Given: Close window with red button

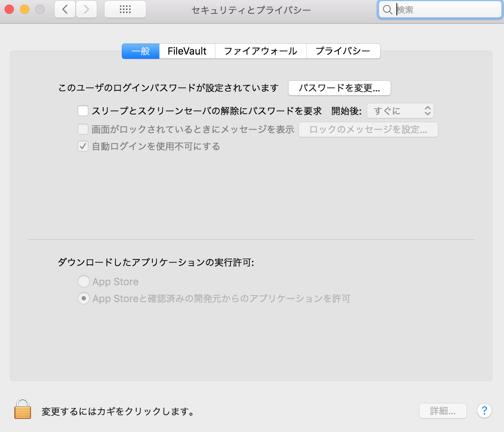Looking at the screenshot, I should coord(9,9).
